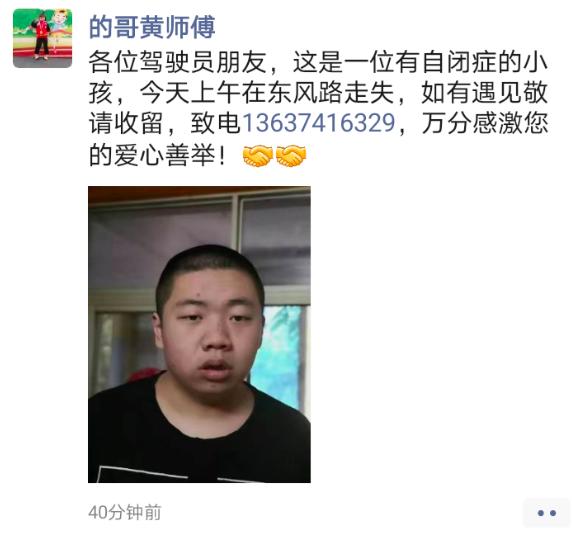Viewport: 572px width, 533px height.
Task: Open the two-dot like/comment menu
Action: (x=546, y=513)
